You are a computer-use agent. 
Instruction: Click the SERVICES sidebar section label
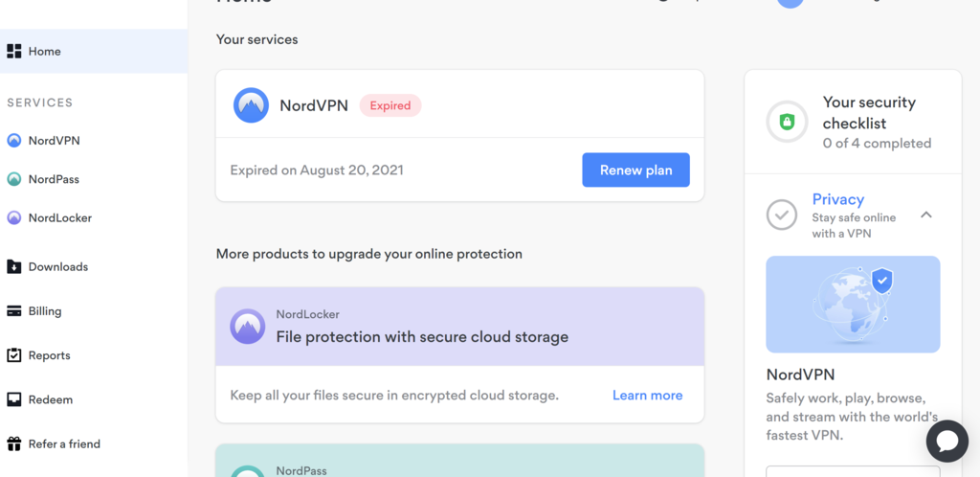[x=40, y=102]
